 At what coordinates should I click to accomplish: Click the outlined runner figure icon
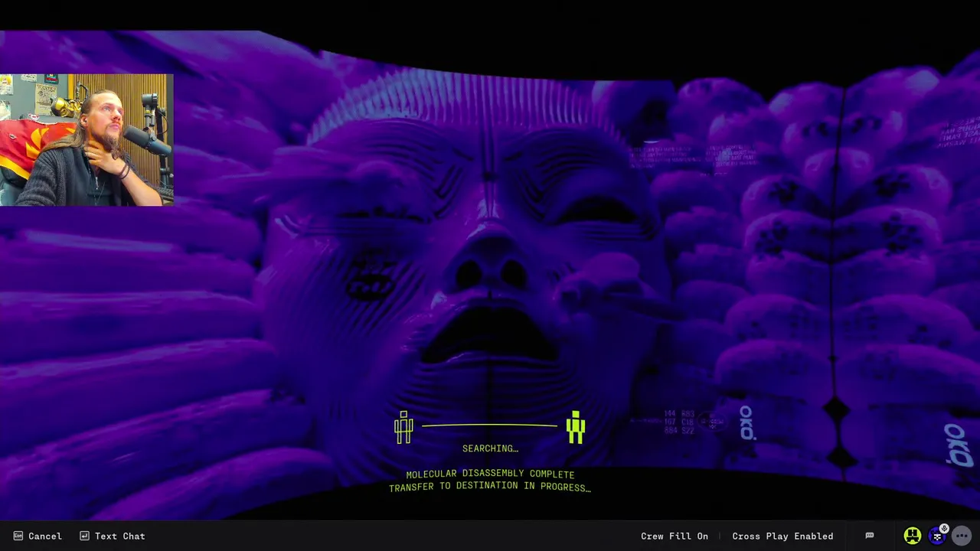[x=403, y=427]
